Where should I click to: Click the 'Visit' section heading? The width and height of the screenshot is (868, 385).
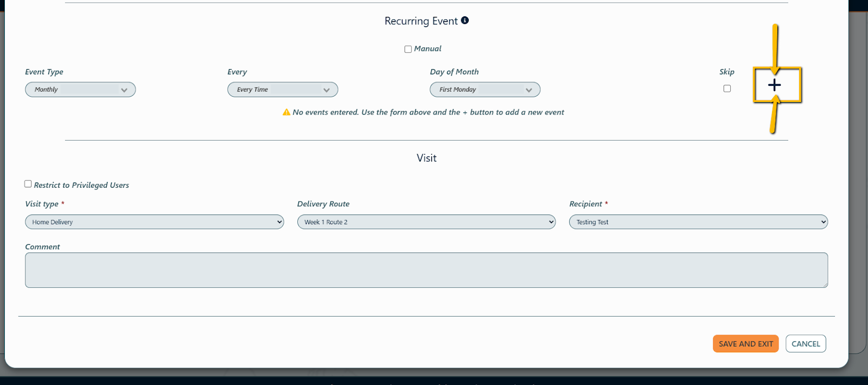tap(426, 158)
